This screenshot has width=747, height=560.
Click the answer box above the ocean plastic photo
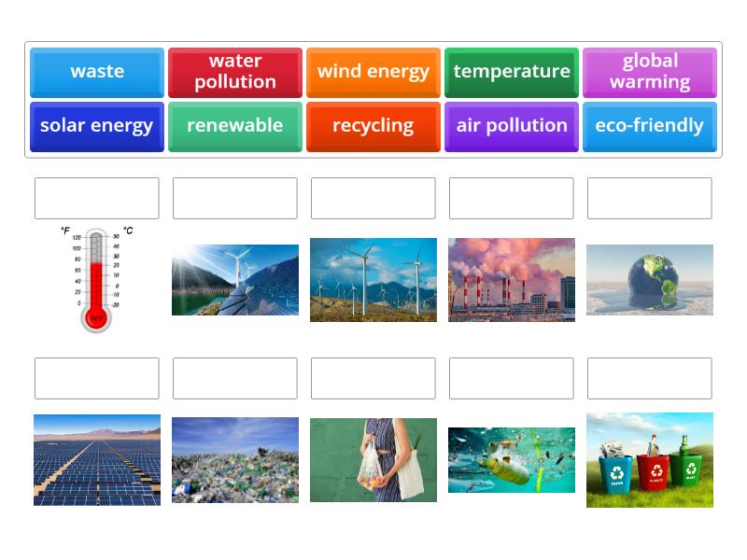click(x=511, y=378)
